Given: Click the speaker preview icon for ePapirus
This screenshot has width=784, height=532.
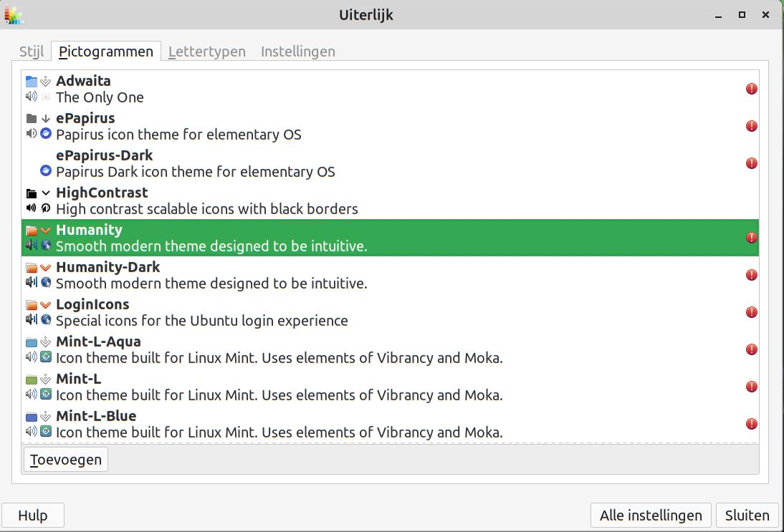Looking at the screenshot, I should [x=31, y=133].
